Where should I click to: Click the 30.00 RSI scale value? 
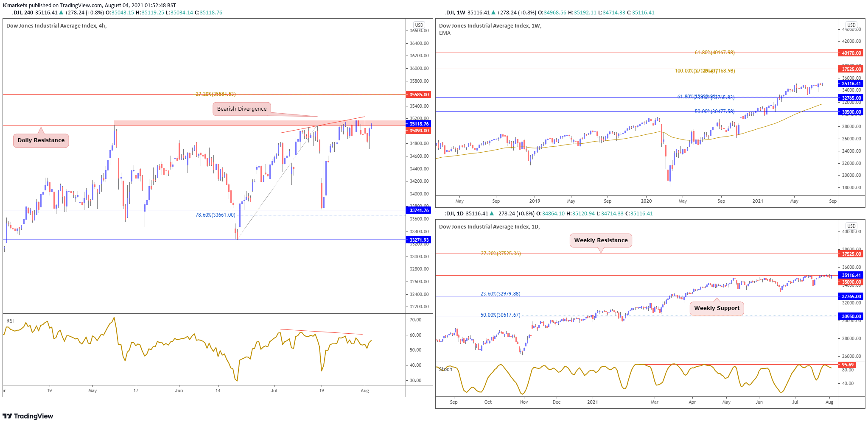tap(415, 381)
